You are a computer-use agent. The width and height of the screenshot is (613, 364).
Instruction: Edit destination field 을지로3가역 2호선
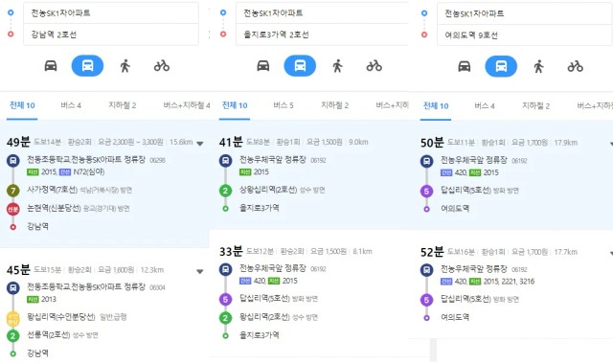[x=322, y=34]
